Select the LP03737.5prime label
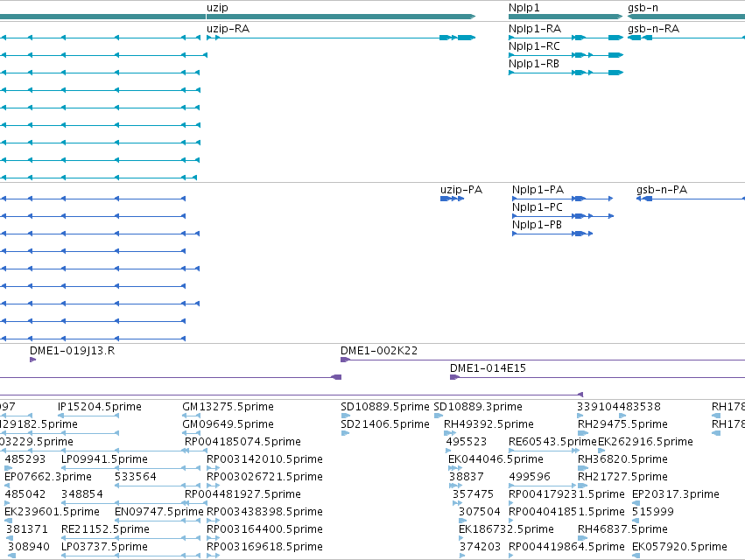Screen dimensions: 745x560 (104, 547)
